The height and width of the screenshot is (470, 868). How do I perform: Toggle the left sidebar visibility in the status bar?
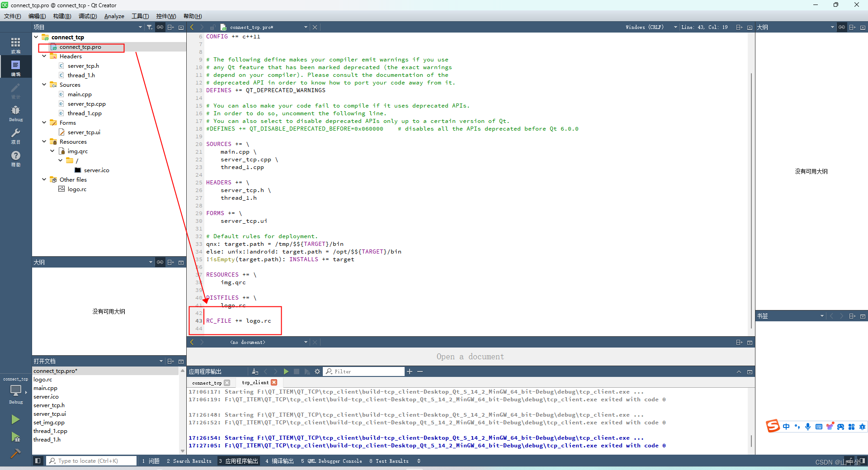point(38,461)
